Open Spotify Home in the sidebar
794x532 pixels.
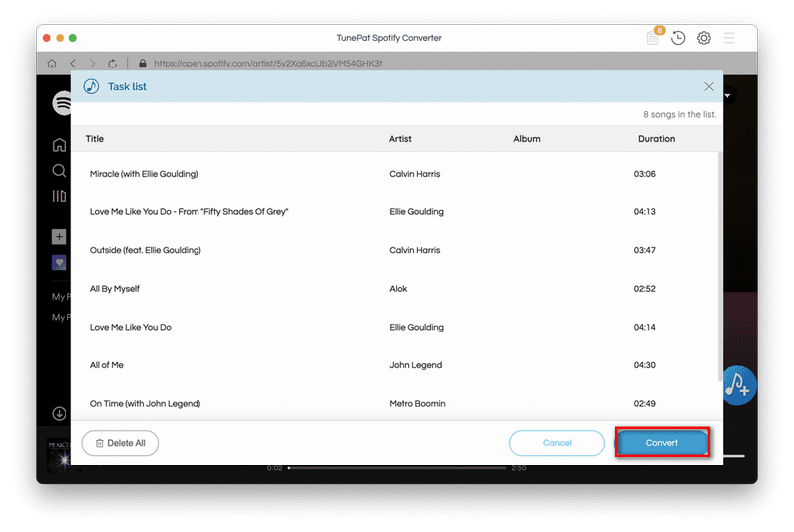pyautogui.click(x=59, y=145)
